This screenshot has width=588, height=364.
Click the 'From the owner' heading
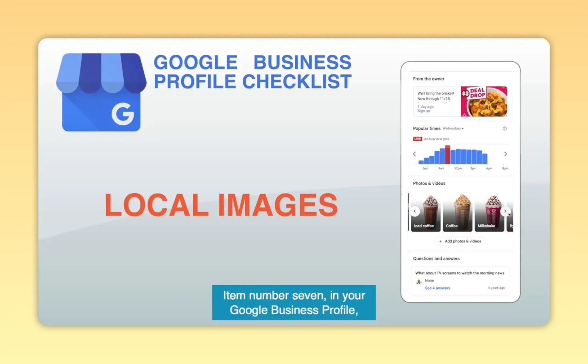[428, 79]
